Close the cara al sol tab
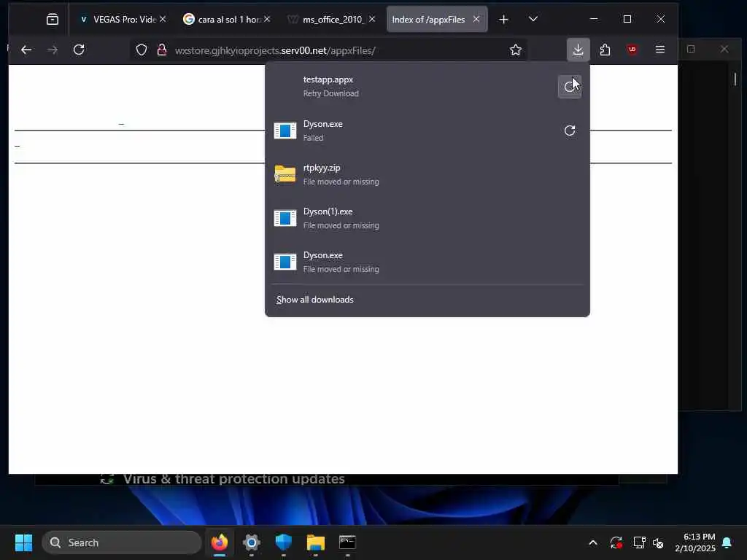The image size is (747, 560). click(x=267, y=19)
